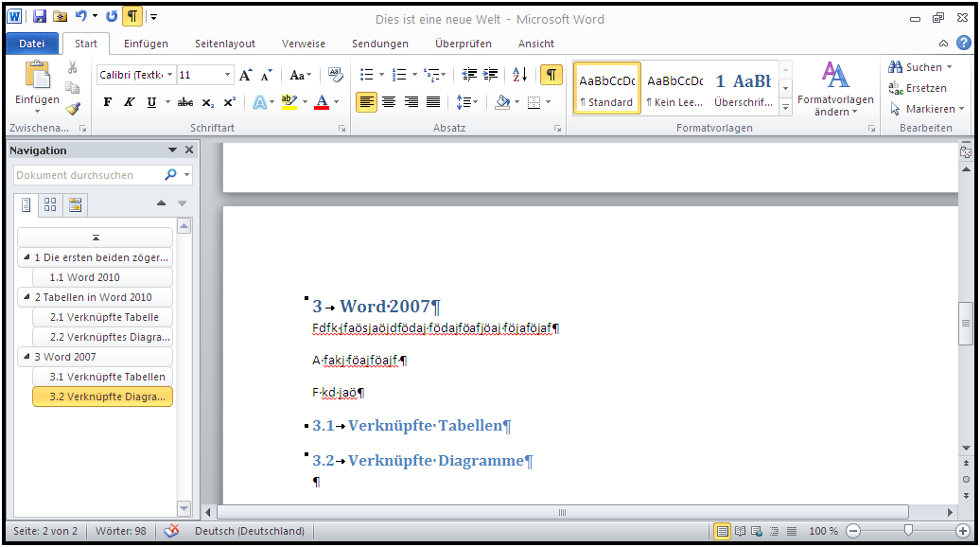980x547 pixels.
Task: Open text highlight color yellow swatch
Action: point(289,102)
